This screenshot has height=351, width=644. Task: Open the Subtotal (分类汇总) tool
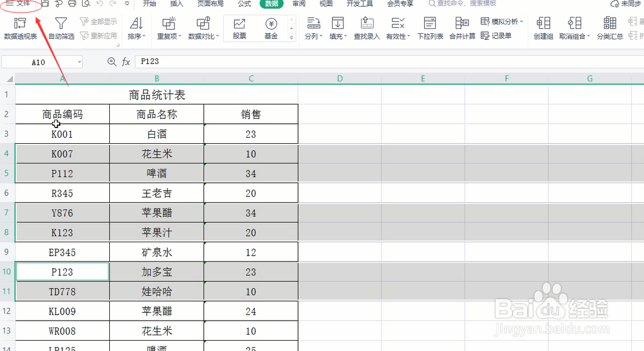pyautogui.click(x=609, y=28)
